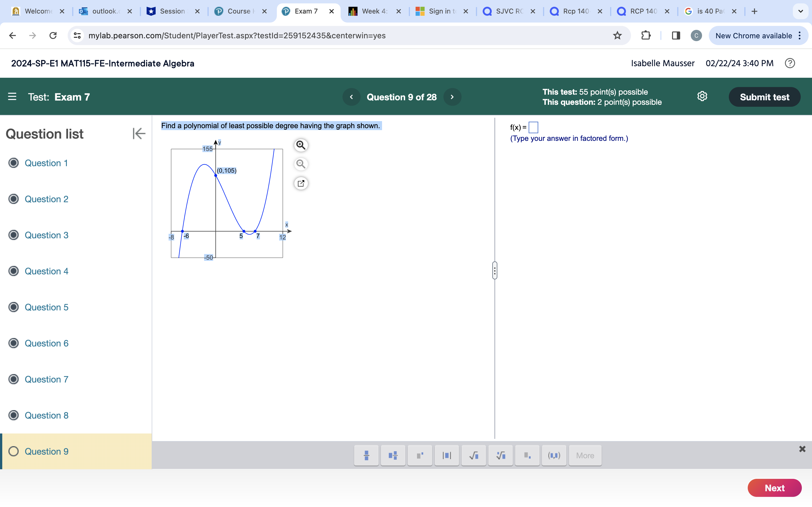812x507 pixels.
Task: Open the hamburger test menu
Action: [x=12, y=97]
